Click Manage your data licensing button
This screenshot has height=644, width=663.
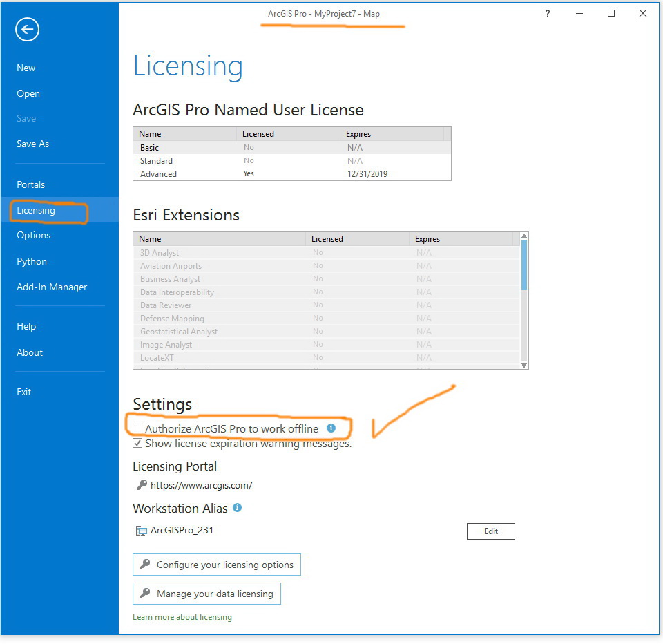click(x=206, y=594)
